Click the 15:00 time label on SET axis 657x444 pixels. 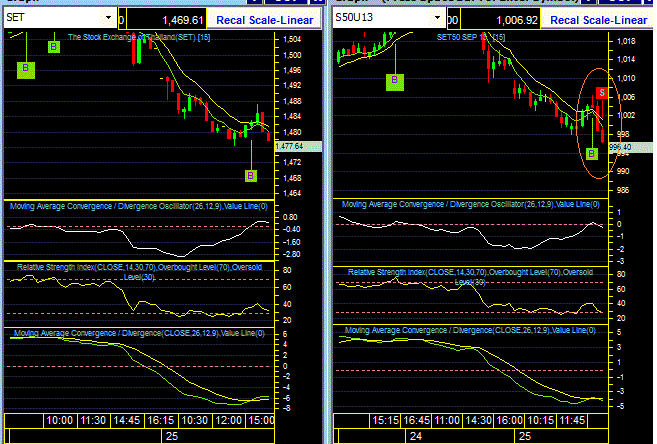[261, 420]
